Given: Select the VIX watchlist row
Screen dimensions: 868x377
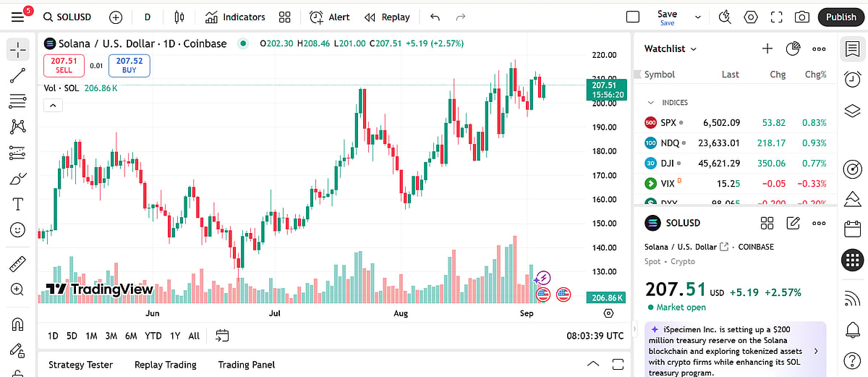Looking at the screenshot, I should 735,184.
